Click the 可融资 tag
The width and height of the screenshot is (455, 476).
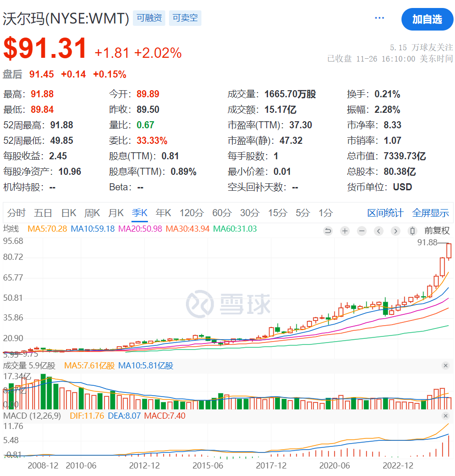(149, 18)
